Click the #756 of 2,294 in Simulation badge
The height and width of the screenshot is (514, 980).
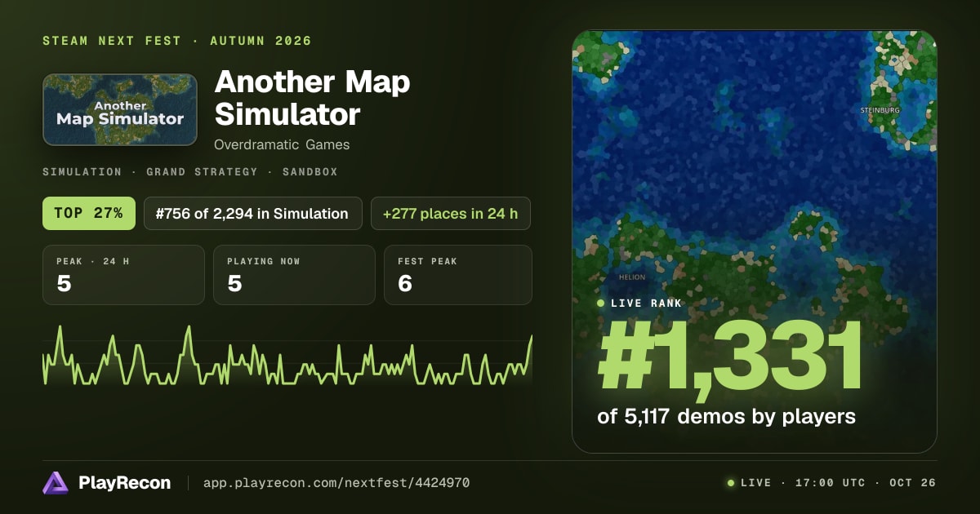click(x=253, y=214)
